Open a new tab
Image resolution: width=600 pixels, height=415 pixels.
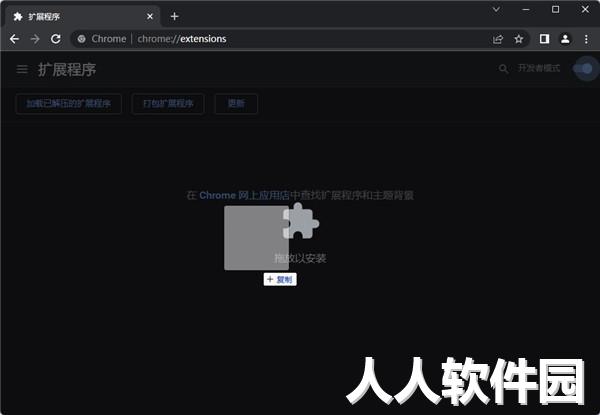[x=174, y=16]
